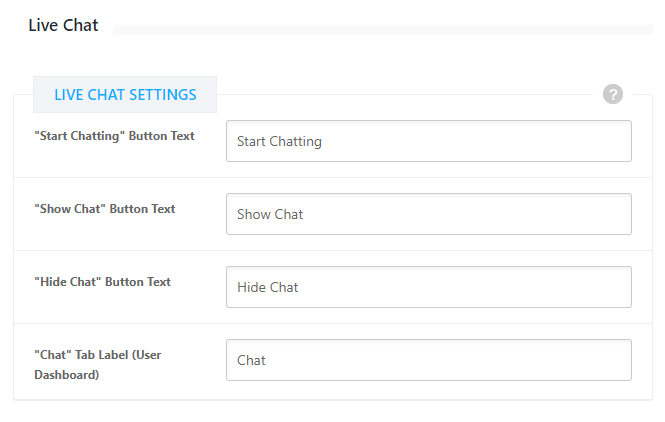The width and height of the screenshot is (665, 422).
Task: Click empty right end of Hide Chat field
Action: point(590,287)
